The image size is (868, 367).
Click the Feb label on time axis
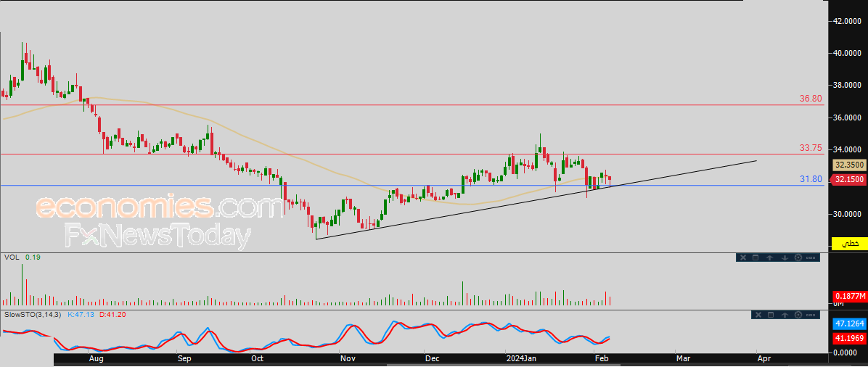602,359
